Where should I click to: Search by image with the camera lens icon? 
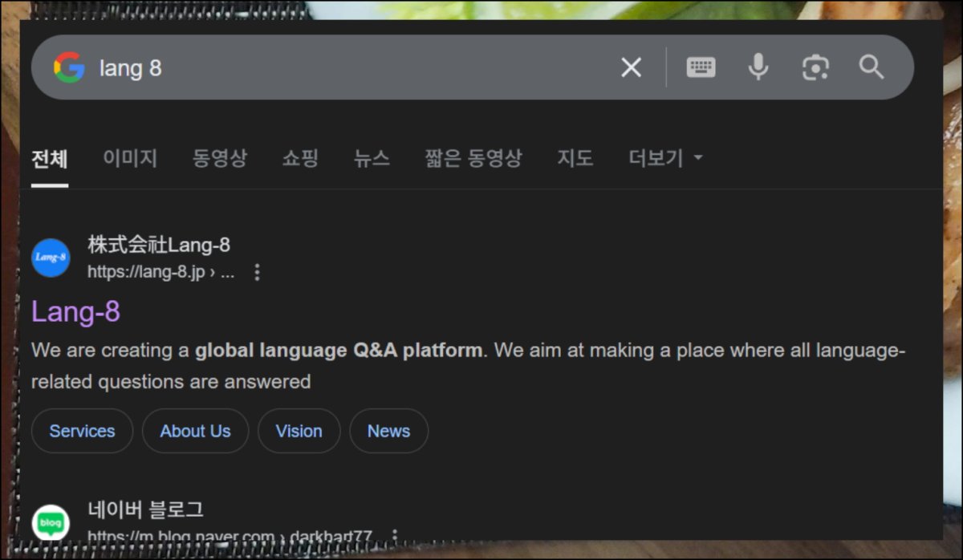pos(815,67)
